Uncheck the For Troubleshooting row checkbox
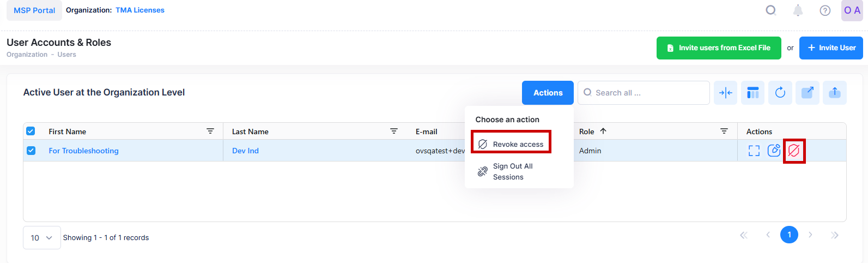The width and height of the screenshot is (868, 263). [31, 151]
